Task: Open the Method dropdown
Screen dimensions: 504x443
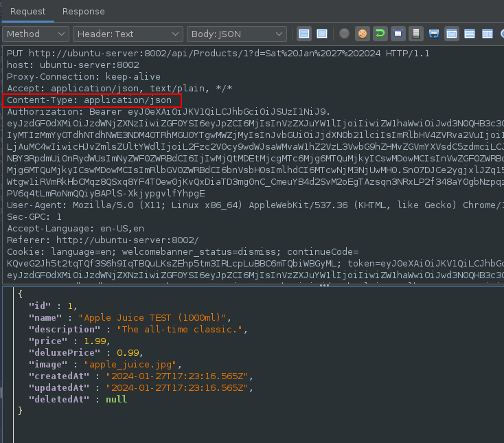Action: coord(36,34)
